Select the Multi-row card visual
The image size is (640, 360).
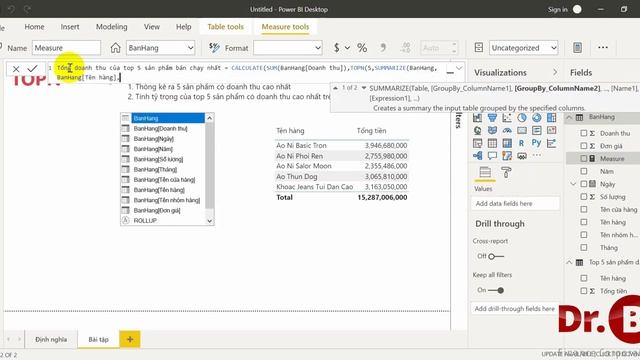pos(536,131)
